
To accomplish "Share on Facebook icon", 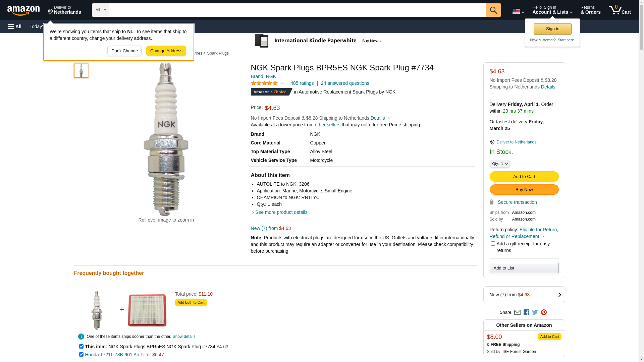I will [x=526, y=312].
